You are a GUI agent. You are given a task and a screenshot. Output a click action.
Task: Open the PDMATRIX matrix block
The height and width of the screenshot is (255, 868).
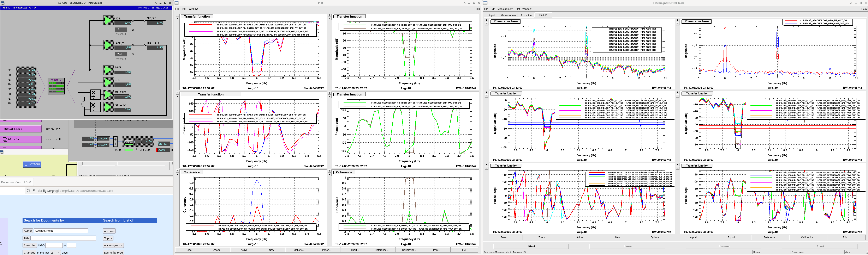tap(56, 86)
